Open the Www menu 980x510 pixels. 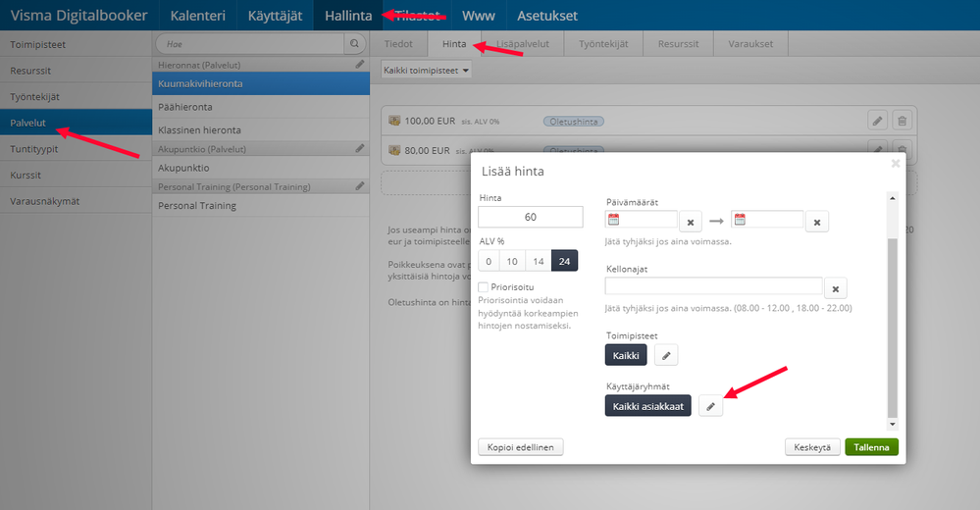(x=478, y=16)
